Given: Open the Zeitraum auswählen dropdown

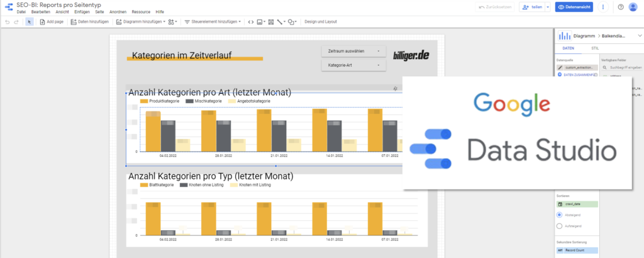Looking at the screenshot, I should (x=353, y=52).
